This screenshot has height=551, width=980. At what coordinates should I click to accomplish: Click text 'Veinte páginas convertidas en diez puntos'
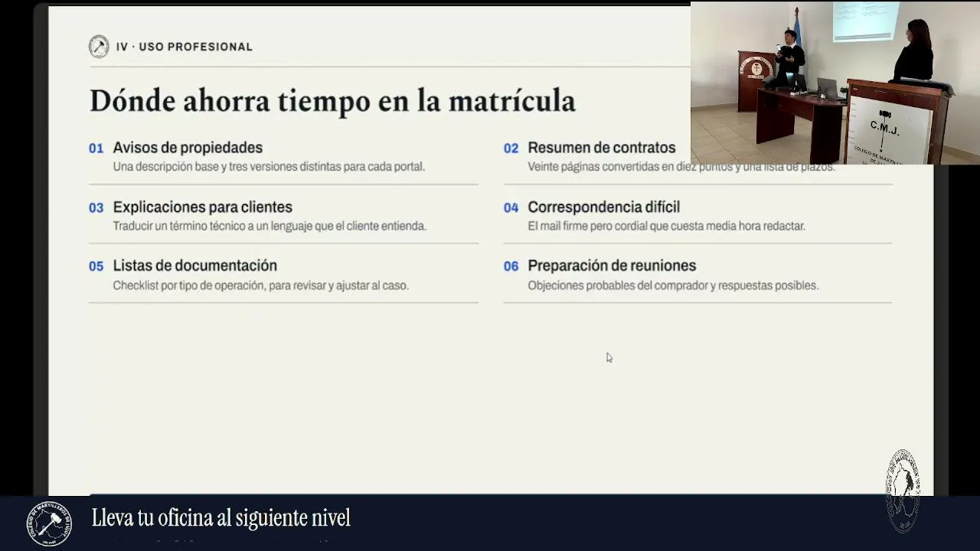[630, 167]
